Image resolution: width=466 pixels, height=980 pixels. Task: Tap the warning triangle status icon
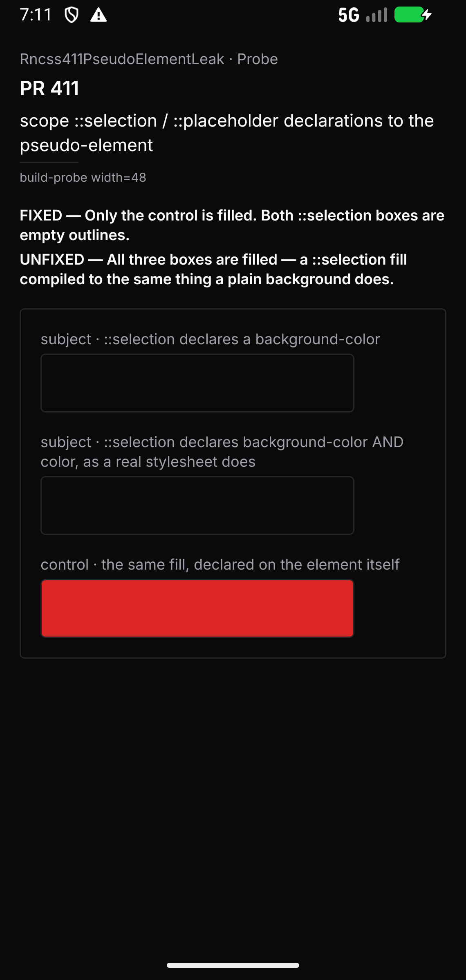point(99,15)
